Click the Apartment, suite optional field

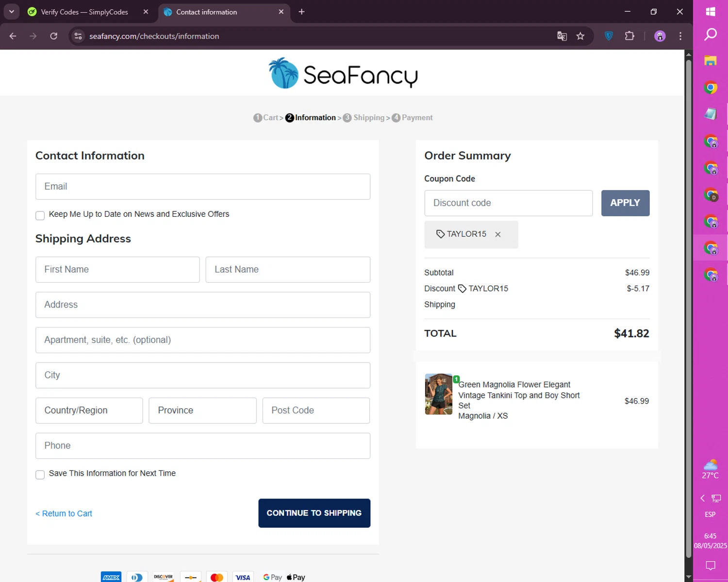(203, 340)
